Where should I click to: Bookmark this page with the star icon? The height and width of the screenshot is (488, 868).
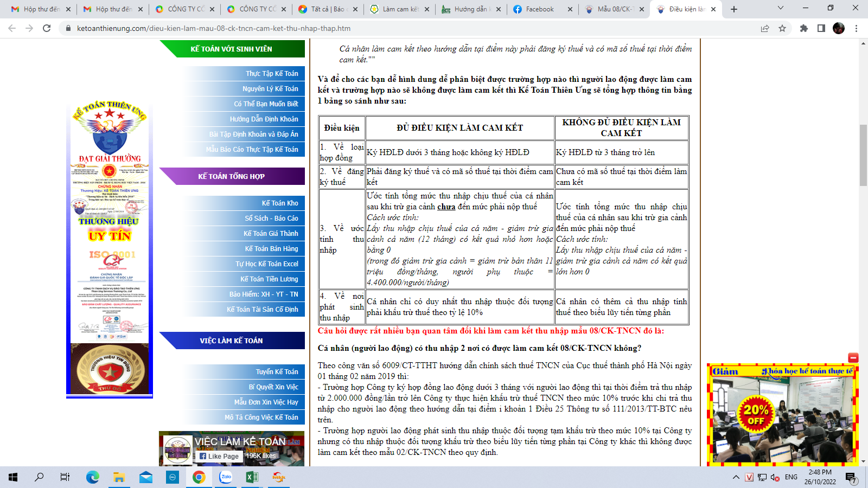click(782, 28)
